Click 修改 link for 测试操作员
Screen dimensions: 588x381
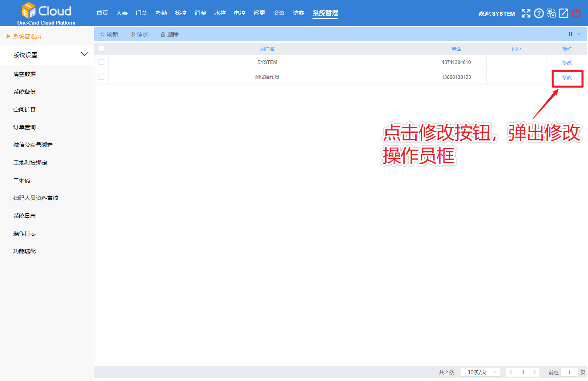(x=567, y=78)
